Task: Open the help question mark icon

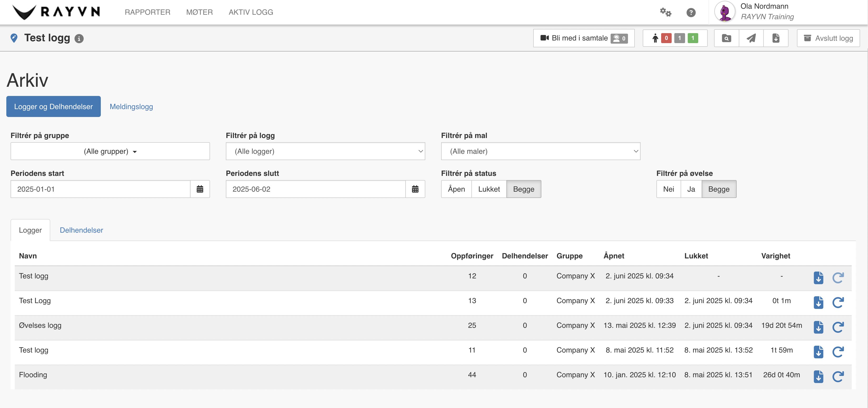Action: pos(691,12)
